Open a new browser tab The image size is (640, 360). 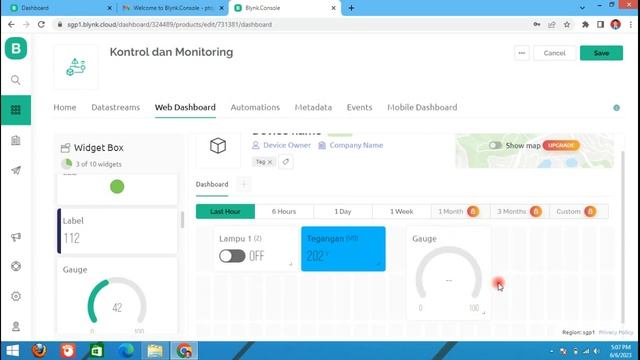(351, 8)
